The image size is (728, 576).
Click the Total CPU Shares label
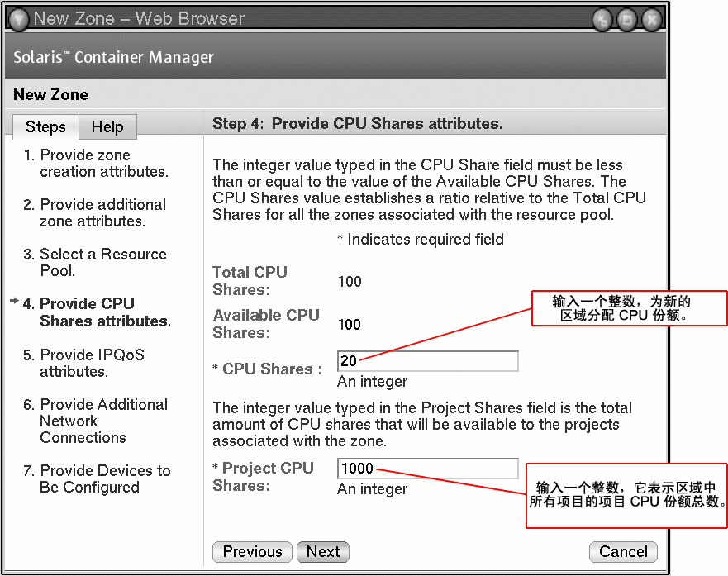pos(250,280)
